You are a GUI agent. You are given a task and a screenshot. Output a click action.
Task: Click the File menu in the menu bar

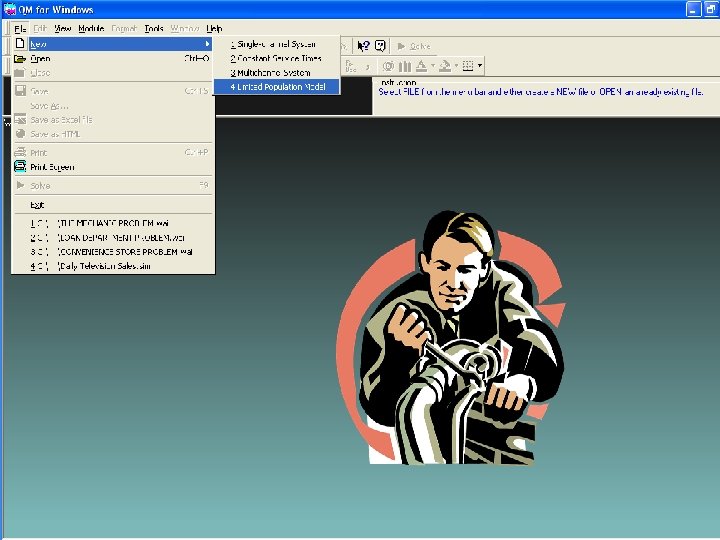pos(20,28)
